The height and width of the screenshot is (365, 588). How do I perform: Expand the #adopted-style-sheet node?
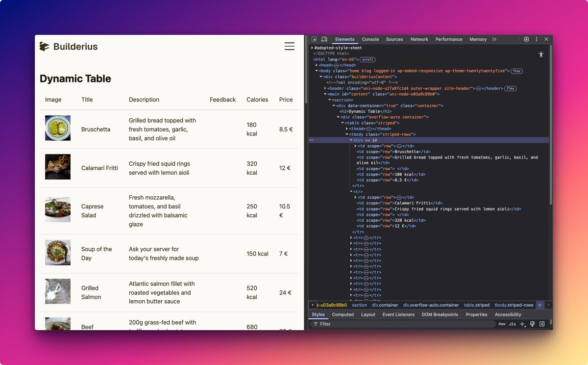(x=312, y=48)
